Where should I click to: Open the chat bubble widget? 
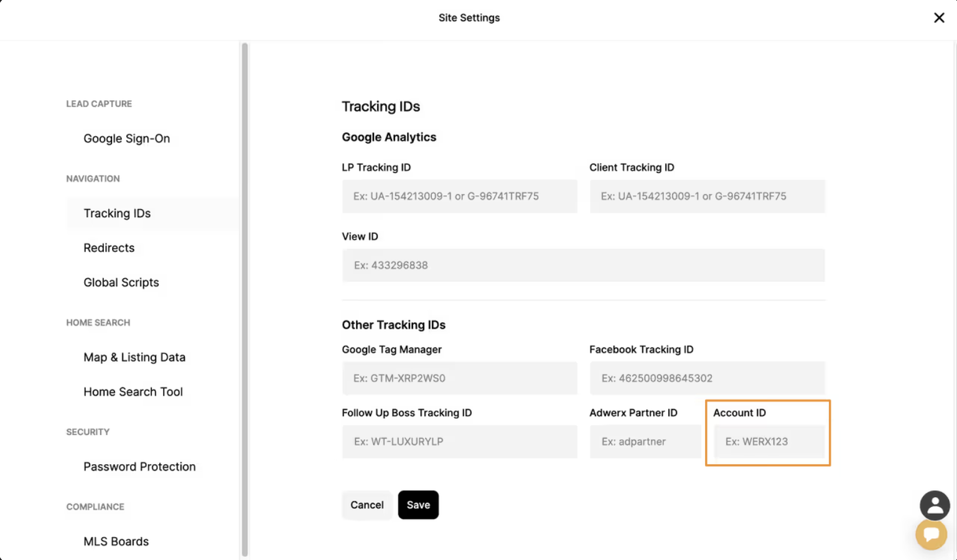point(931,534)
